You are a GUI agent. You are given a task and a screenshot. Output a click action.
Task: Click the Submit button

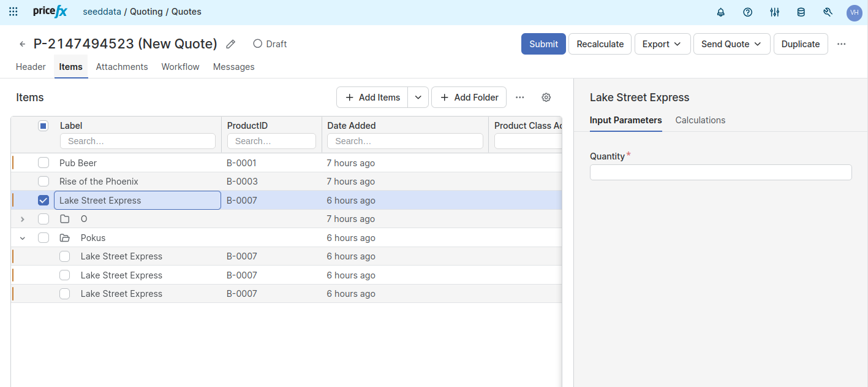[x=543, y=44]
